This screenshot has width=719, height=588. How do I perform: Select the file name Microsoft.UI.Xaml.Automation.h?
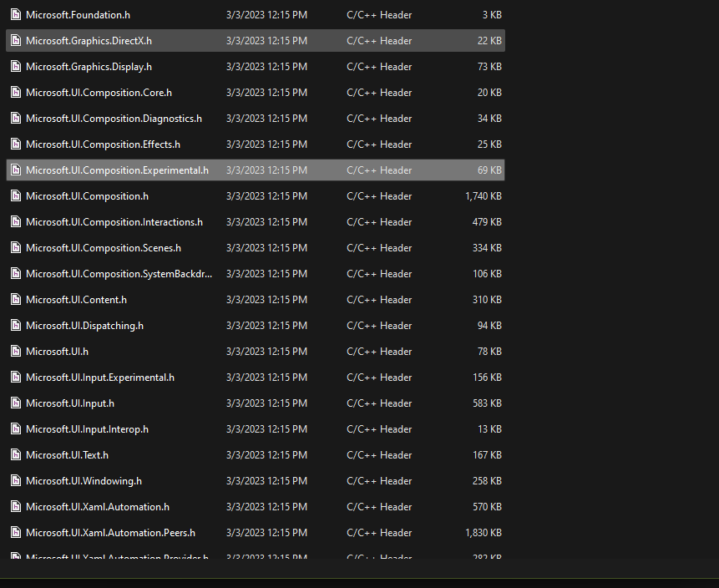coord(98,507)
